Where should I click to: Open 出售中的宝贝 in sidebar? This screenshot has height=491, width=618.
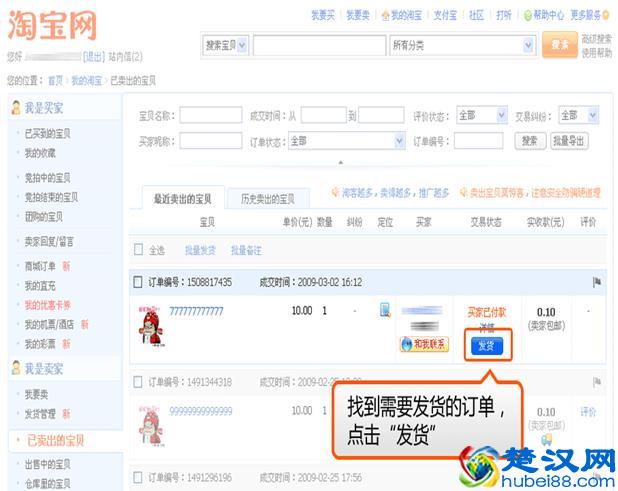pos(48,464)
